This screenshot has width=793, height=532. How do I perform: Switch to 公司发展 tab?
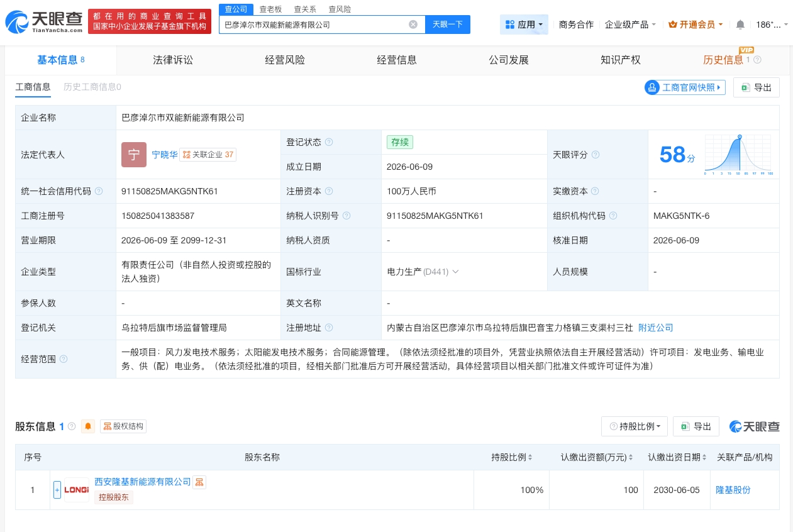[509, 60]
